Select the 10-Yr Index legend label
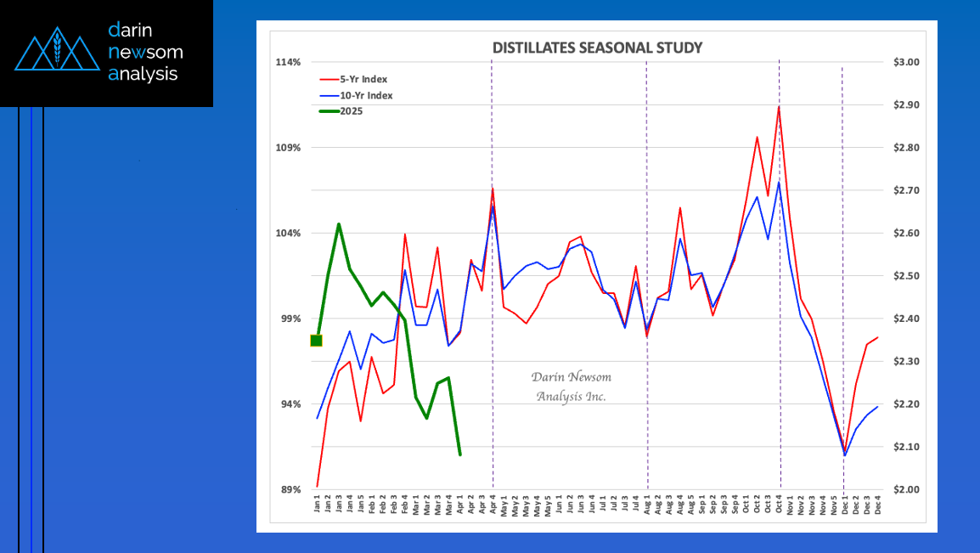 366,95
